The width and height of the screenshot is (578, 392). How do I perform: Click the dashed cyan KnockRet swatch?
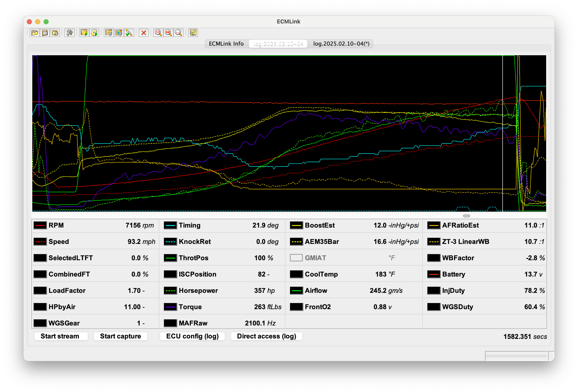(x=170, y=242)
